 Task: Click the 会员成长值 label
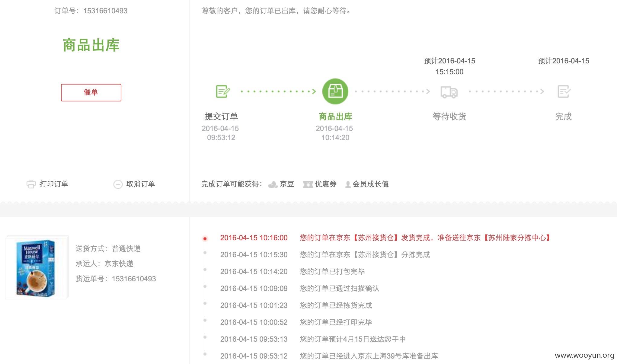tap(371, 184)
